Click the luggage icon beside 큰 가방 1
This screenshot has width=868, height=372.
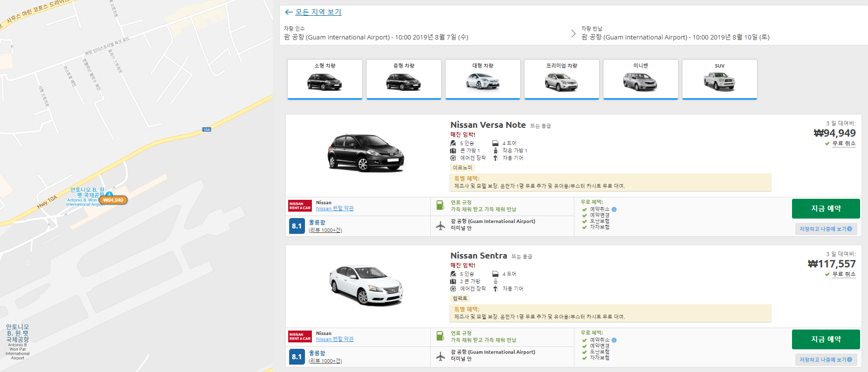coord(453,150)
